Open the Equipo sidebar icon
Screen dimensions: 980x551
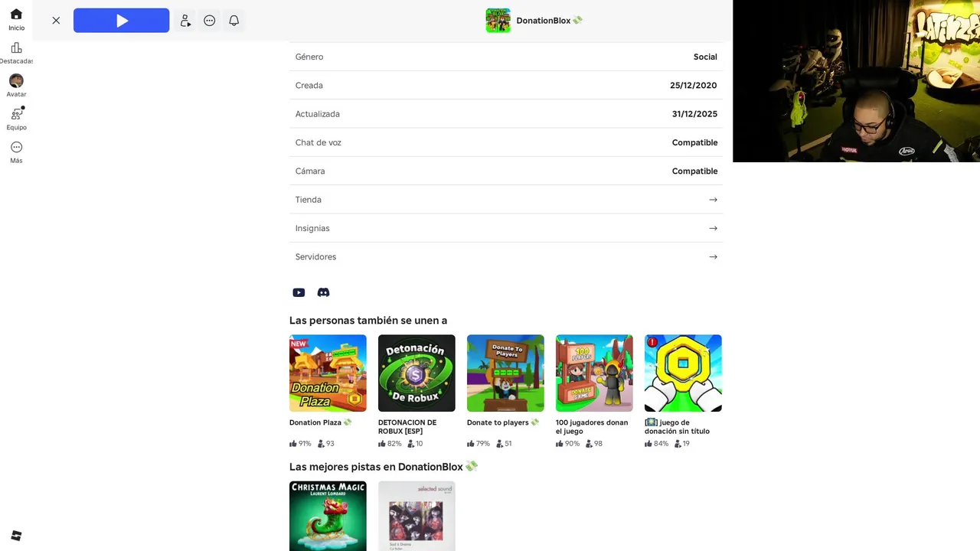[16, 113]
